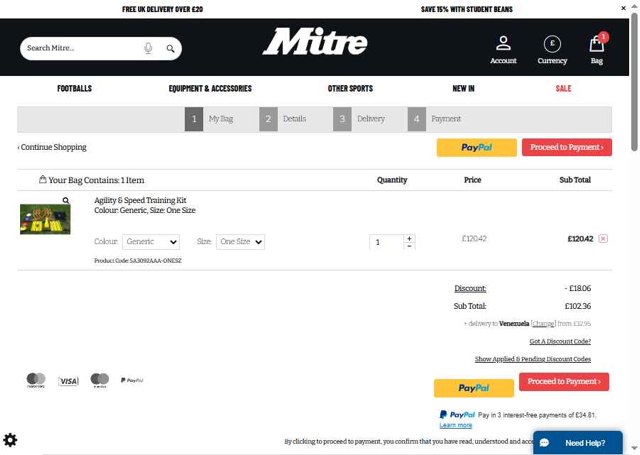640x455 pixels.
Task: Click Got A Discount Code link
Action: click(x=560, y=341)
